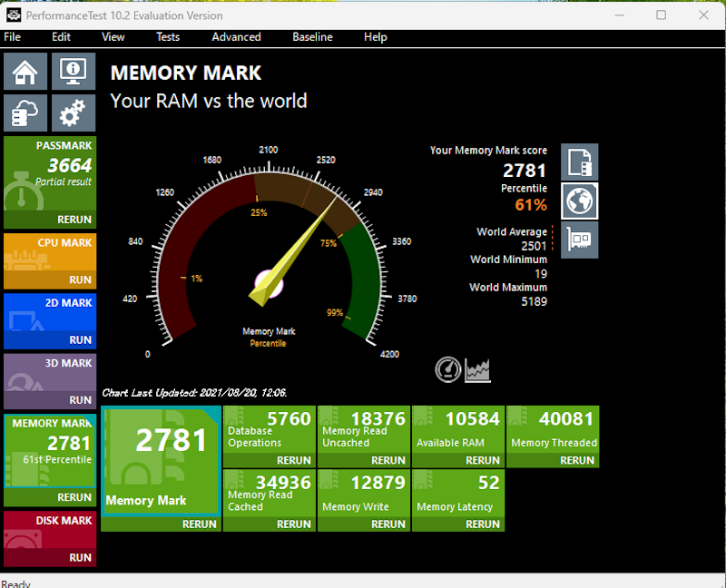Go to the Home screen icon
Screen dimensions: 726x588
tap(25, 72)
